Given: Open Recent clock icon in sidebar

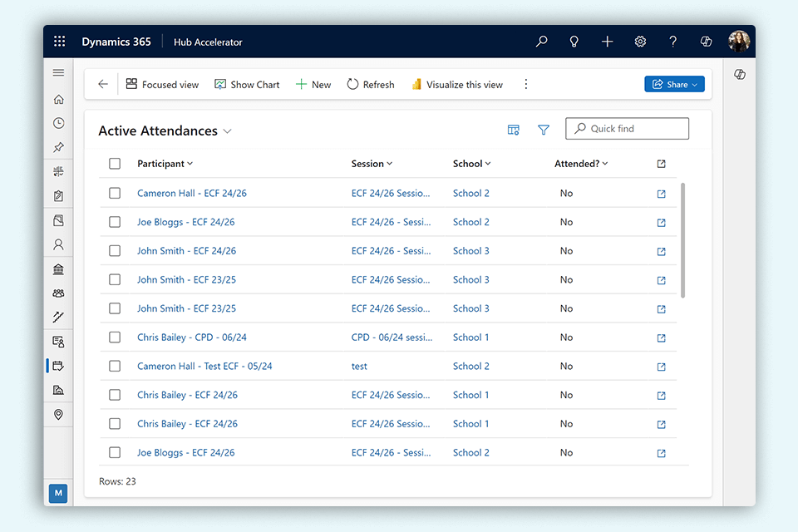Looking at the screenshot, I should click(x=58, y=123).
